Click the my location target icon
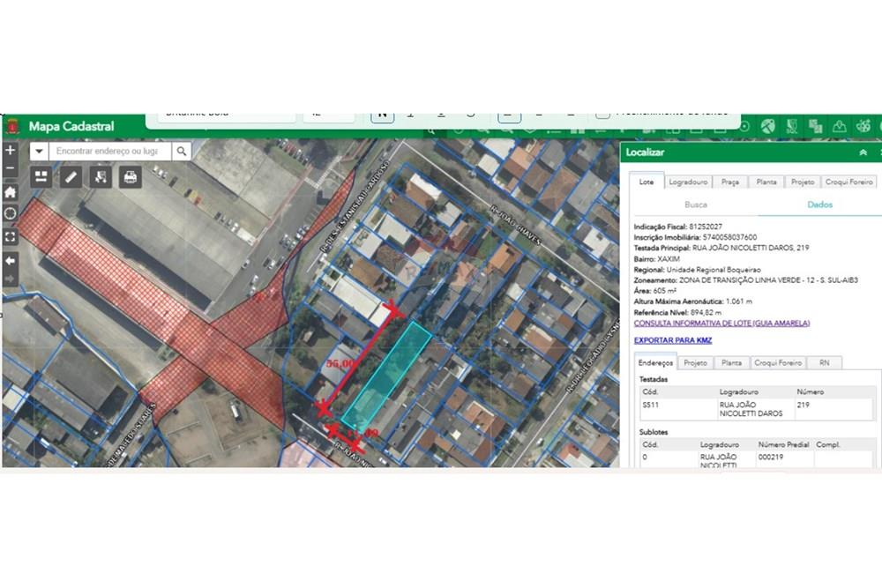The width and height of the screenshot is (882, 588). [x=10, y=214]
